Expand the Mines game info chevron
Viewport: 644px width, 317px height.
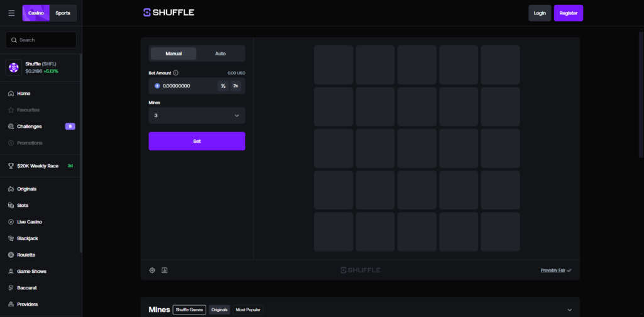(x=569, y=309)
